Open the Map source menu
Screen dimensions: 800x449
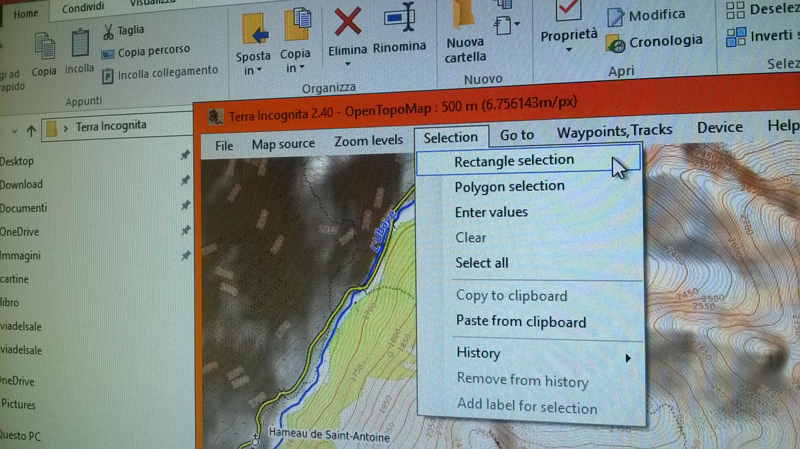(283, 144)
